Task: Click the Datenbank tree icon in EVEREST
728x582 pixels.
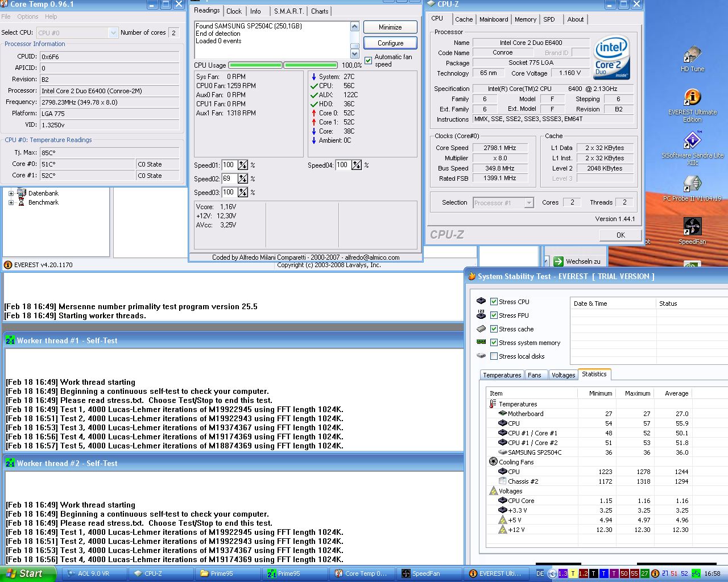Action: point(22,193)
